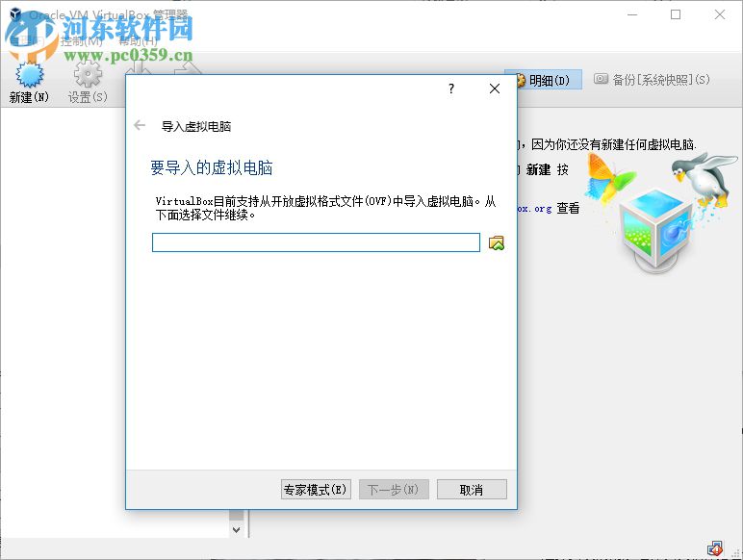Maximize the VirtualBox Manager window

coord(676,14)
